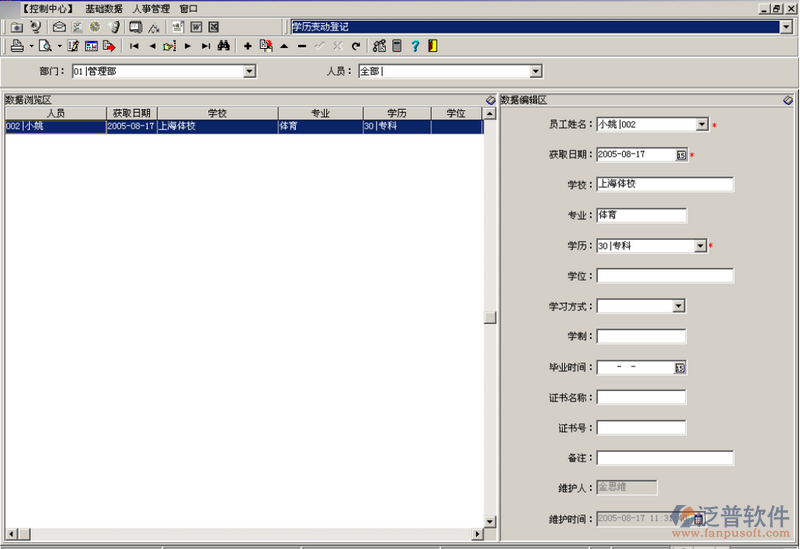Screen dimensions: 800x549
Task: Click the yellow exit door icon
Action: pos(433,46)
